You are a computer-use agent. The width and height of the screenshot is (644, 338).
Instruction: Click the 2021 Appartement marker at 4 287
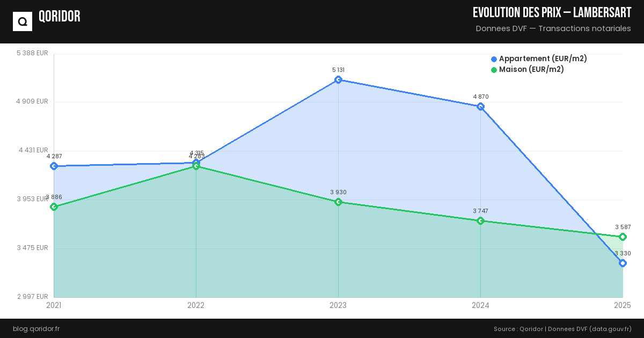click(54, 166)
